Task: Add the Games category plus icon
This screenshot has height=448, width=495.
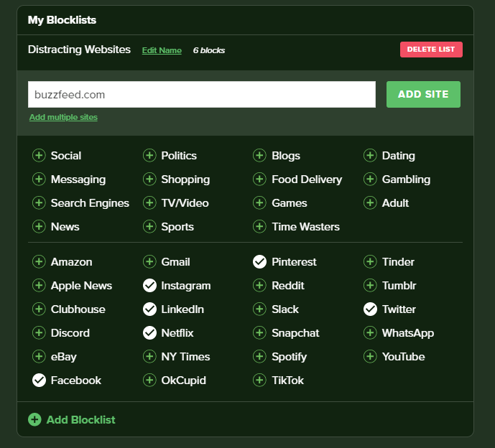Action: (x=259, y=203)
